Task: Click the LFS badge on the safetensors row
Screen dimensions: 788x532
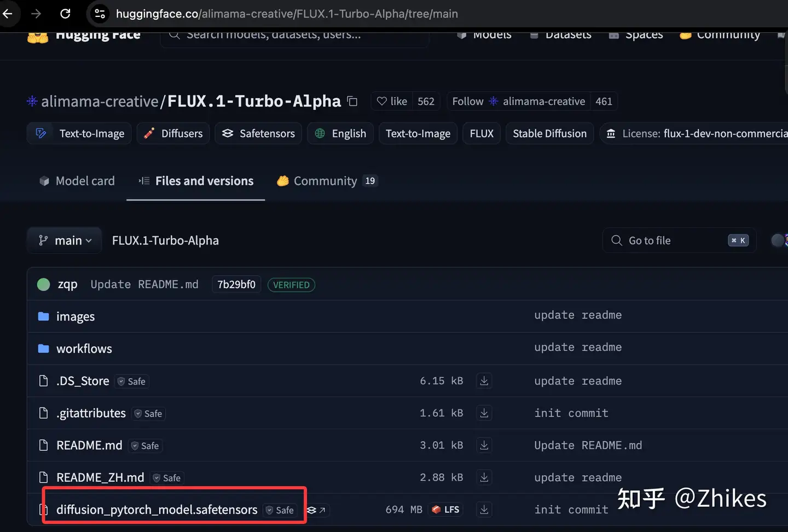Action: pos(445,510)
